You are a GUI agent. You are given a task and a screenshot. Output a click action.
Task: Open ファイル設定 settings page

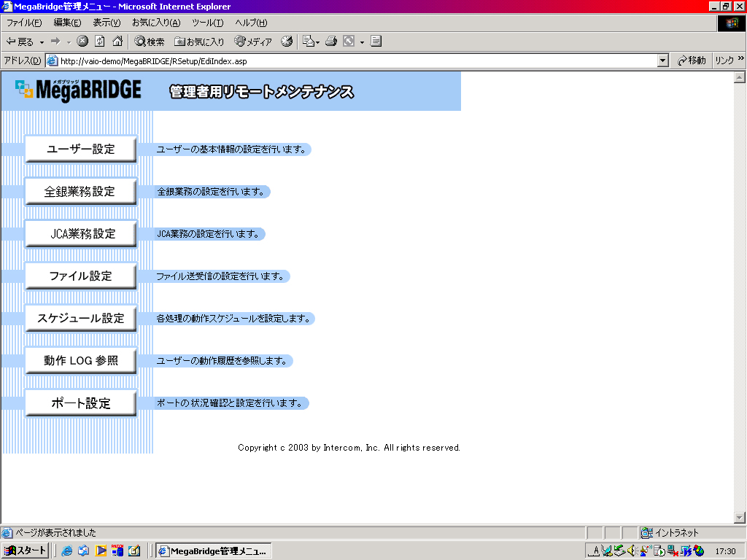(x=80, y=276)
